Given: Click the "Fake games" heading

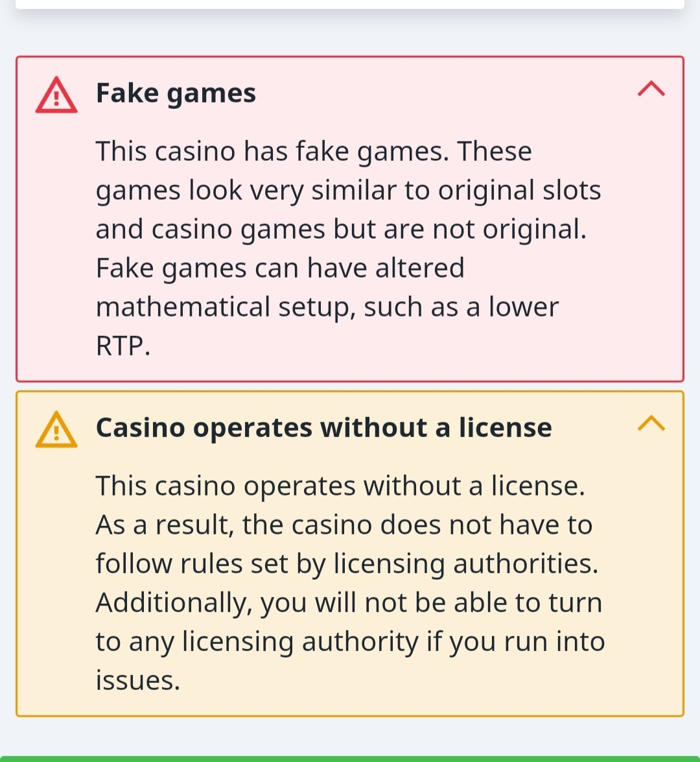Looking at the screenshot, I should point(176,93).
